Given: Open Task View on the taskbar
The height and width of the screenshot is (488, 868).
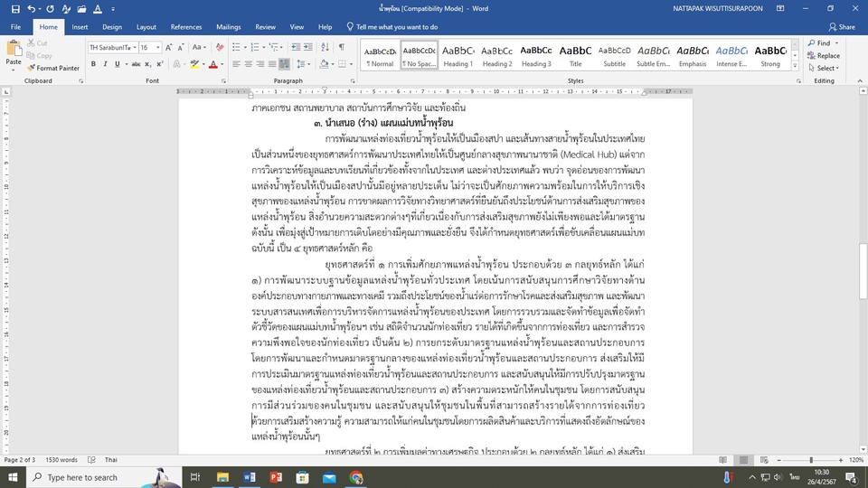Looking at the screenshot, I should (195, 477).
